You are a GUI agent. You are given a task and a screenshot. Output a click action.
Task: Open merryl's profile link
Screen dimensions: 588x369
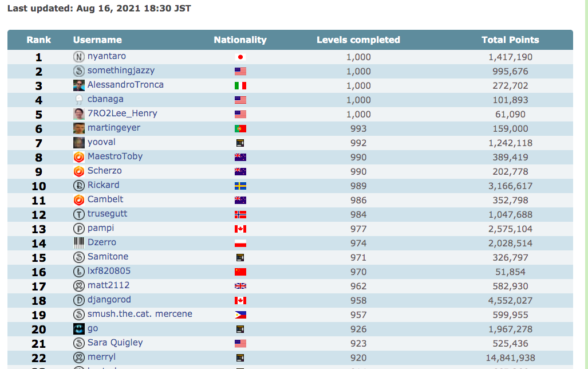click(x=101, y=357)
